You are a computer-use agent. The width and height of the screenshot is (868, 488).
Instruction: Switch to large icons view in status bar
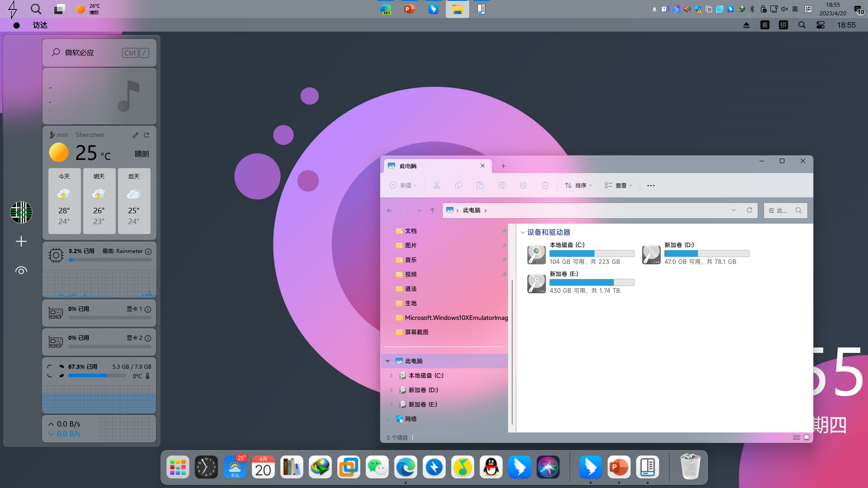[x=807, y=437]
